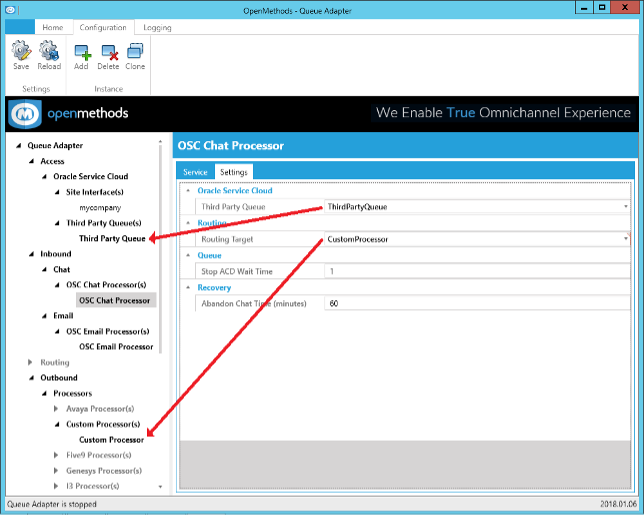Click the Third Party Queue property label
Image resolution: width=644 pixels, height=516 pixels.
pos(233,207)
